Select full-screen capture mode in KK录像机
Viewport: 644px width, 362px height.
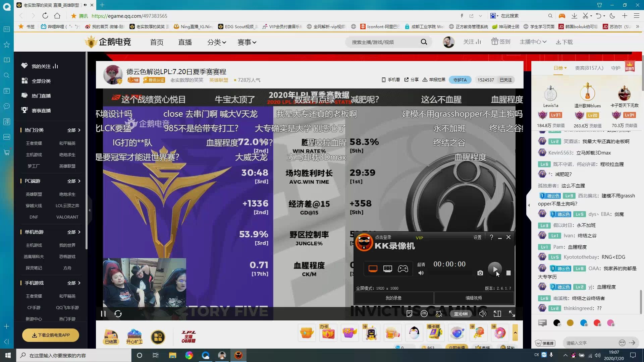pos(373,269)
